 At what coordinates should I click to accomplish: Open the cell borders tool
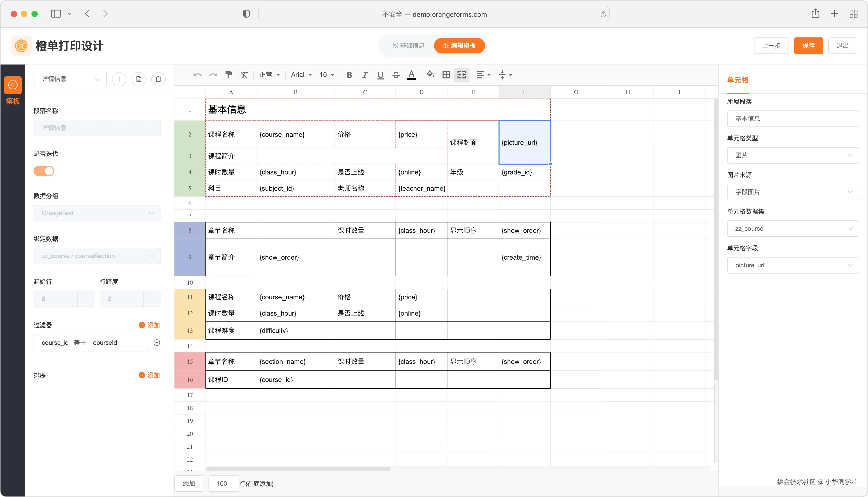click(446, 75)
